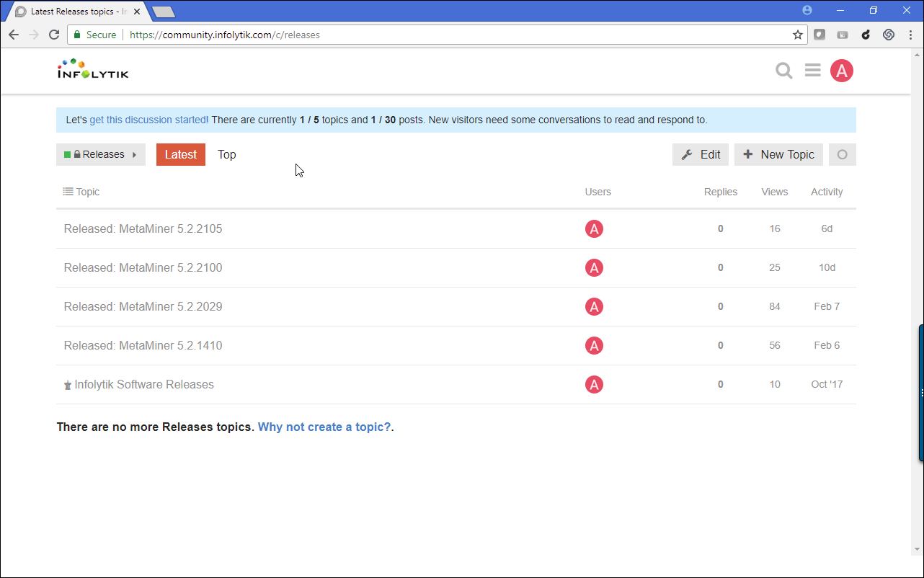Go to Infolytik logo home page
This screenshot has height=578, width=924.
tap(93, 69)
